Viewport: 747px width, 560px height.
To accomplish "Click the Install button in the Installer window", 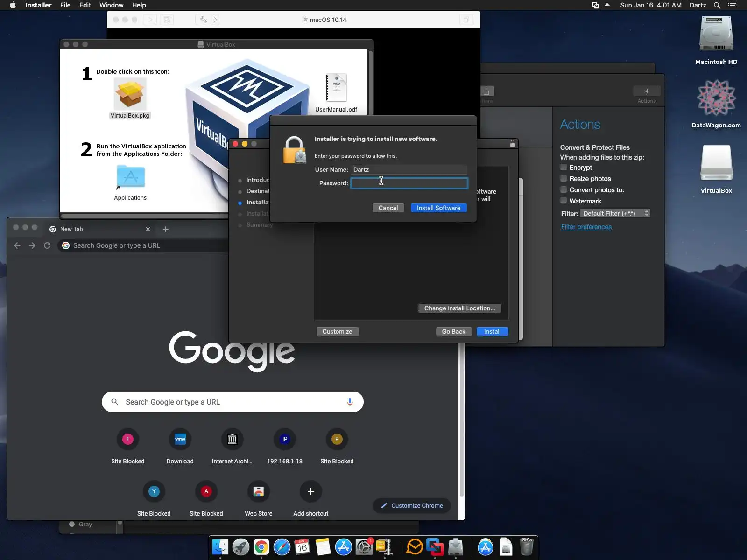I will [492, 331].
